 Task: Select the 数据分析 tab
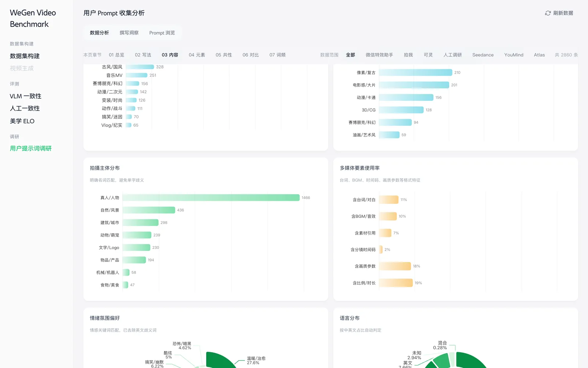click(x=99, y=33)
